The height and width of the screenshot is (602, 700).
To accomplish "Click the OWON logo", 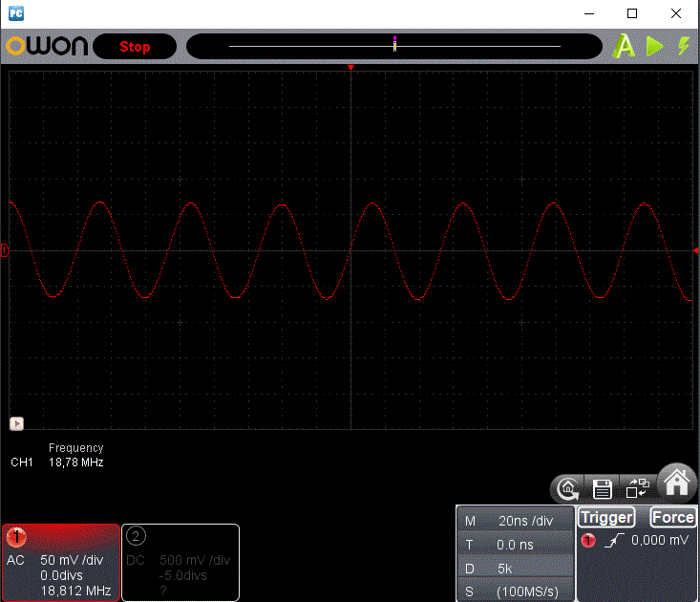I will coord(46,46).
